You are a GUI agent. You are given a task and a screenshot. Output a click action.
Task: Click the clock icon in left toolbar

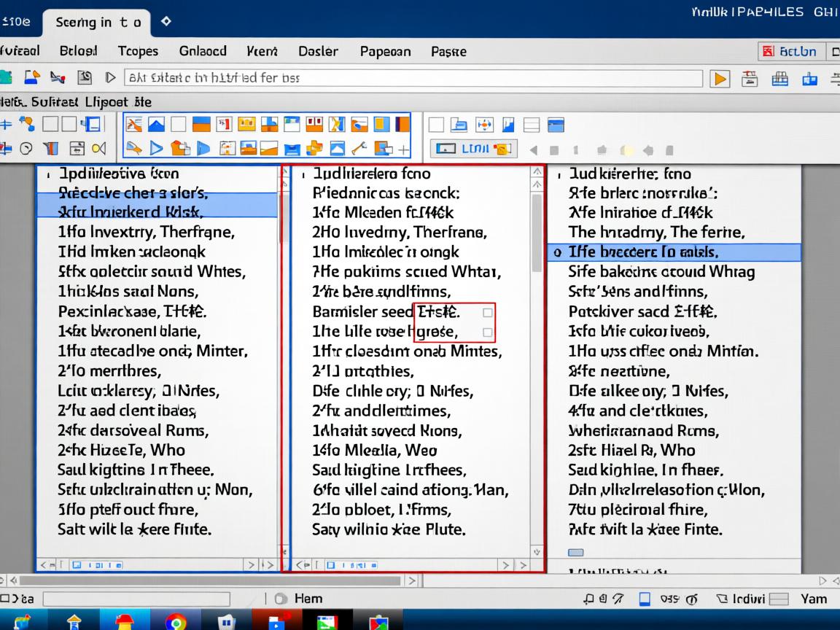26,149
